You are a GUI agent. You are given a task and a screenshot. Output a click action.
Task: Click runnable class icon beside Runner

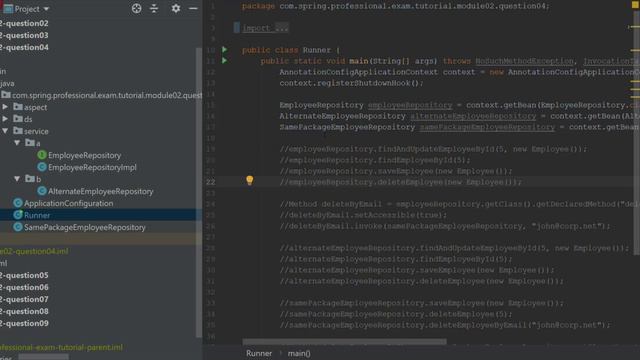coord(18,215)
